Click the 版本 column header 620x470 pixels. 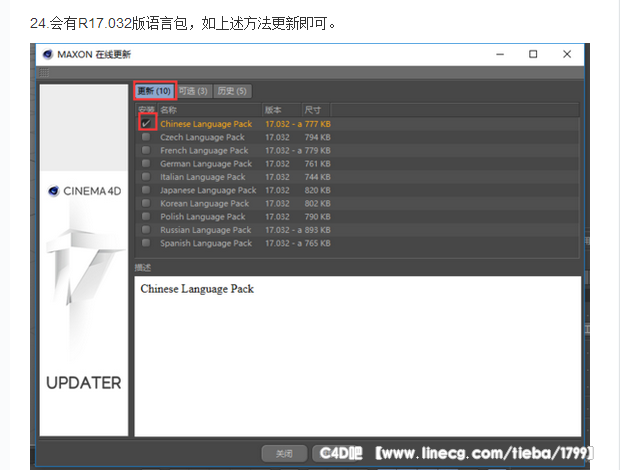pyautogui.click(x=282, y=109)
